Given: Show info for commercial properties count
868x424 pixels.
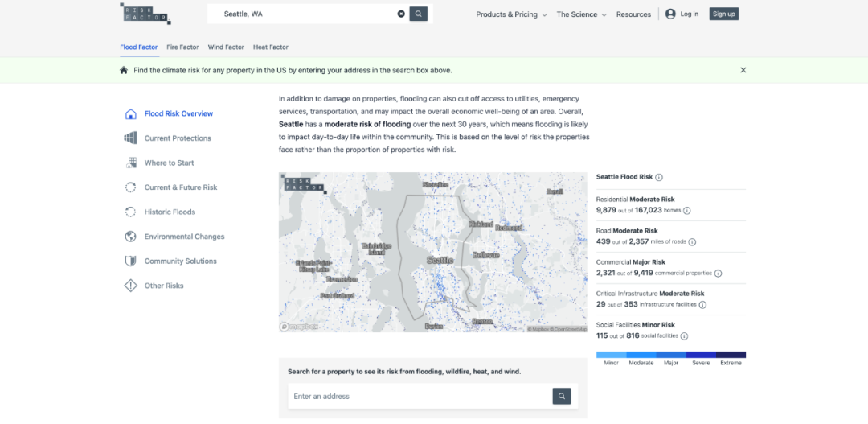Looking at the screenshot, I should click(719, 274).
